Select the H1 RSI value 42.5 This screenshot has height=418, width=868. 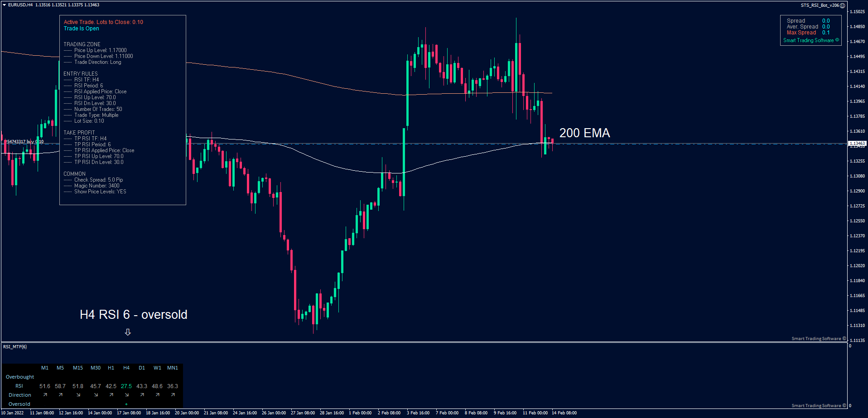[111, 386]
